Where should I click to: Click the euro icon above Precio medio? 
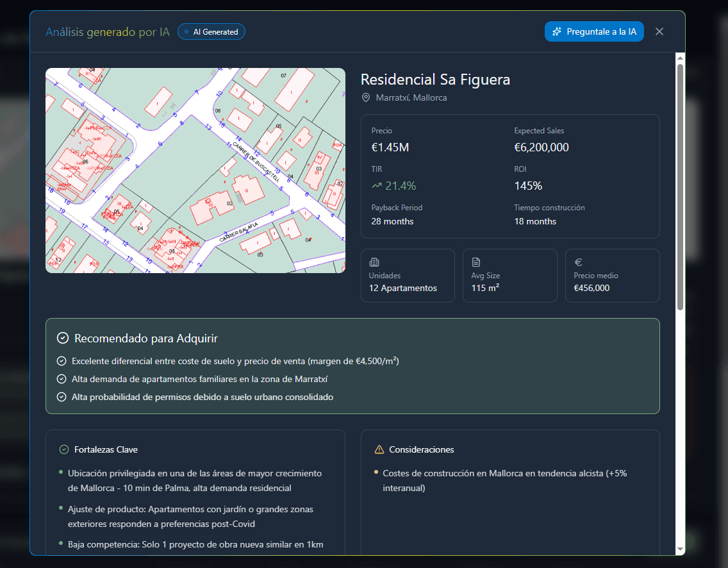pos(578,262)
